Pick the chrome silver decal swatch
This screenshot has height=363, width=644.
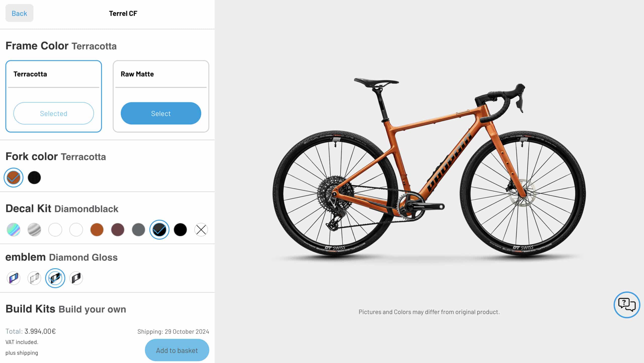(x=34, y=230)
